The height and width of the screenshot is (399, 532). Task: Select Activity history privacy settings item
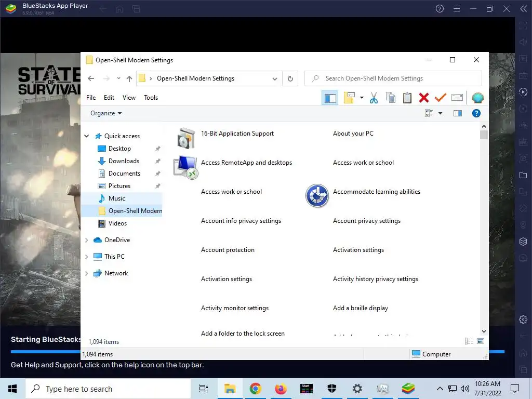click(375, 279)
